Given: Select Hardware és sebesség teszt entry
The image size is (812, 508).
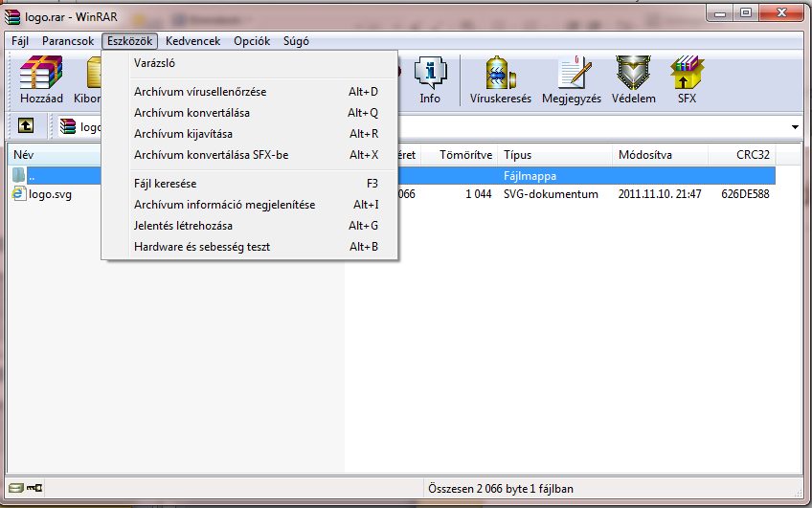Looking at the screenshot, I should [251, 247].
